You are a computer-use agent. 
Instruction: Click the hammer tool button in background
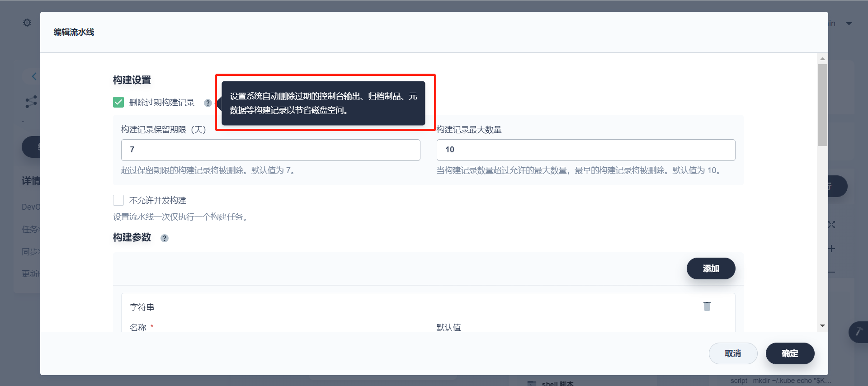[858, 332]
